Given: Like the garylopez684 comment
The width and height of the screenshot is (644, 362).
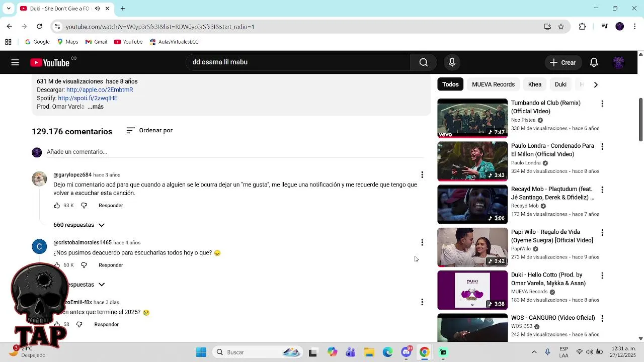Looking at the screenshot, I should click(x=57, y=206).
